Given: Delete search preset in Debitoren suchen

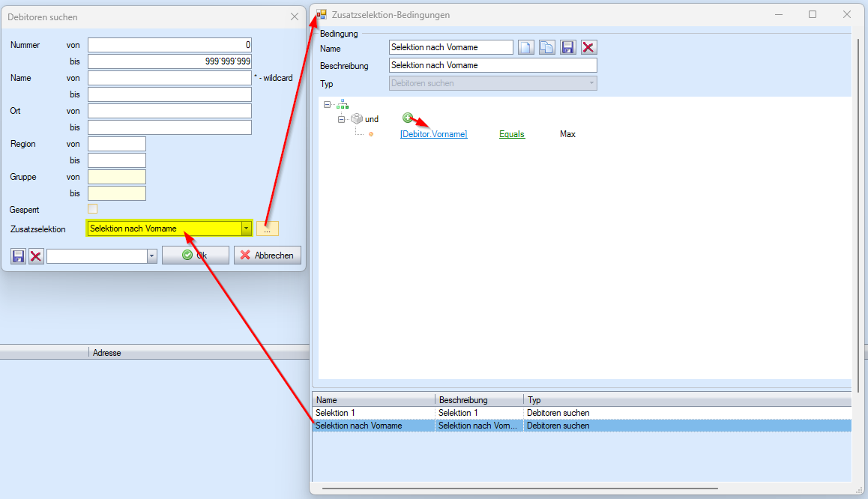Looking at the screenshot, I should 36,256.
